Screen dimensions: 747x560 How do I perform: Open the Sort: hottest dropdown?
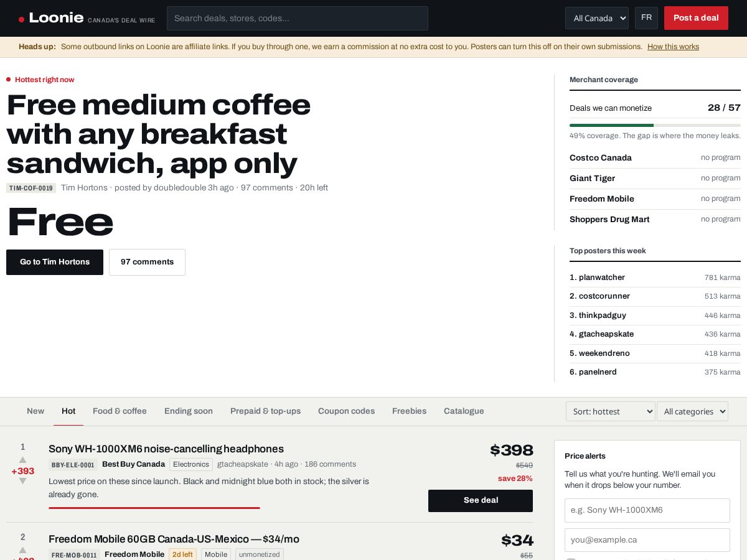click(610, 411)
